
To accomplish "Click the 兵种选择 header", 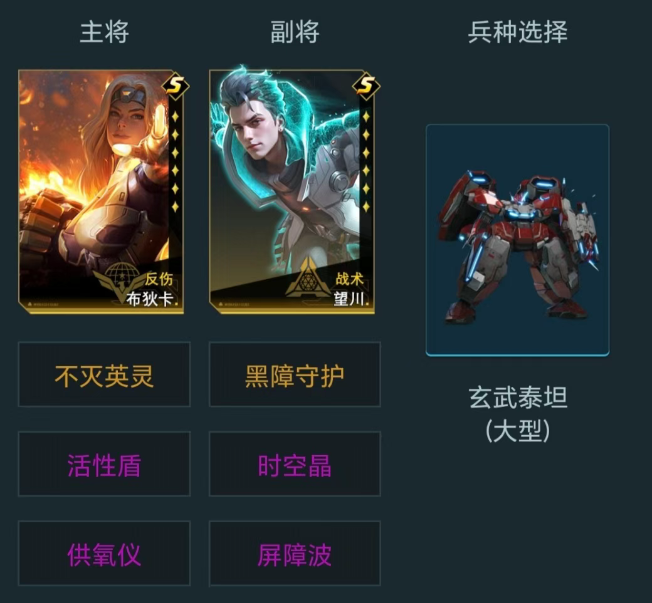I will point(518,32).
